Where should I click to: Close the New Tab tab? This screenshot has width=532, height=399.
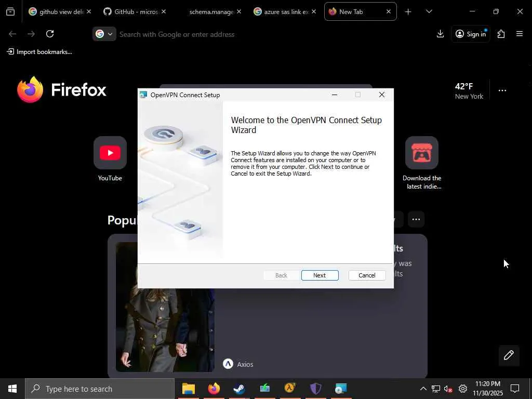(x=389, y=11)
